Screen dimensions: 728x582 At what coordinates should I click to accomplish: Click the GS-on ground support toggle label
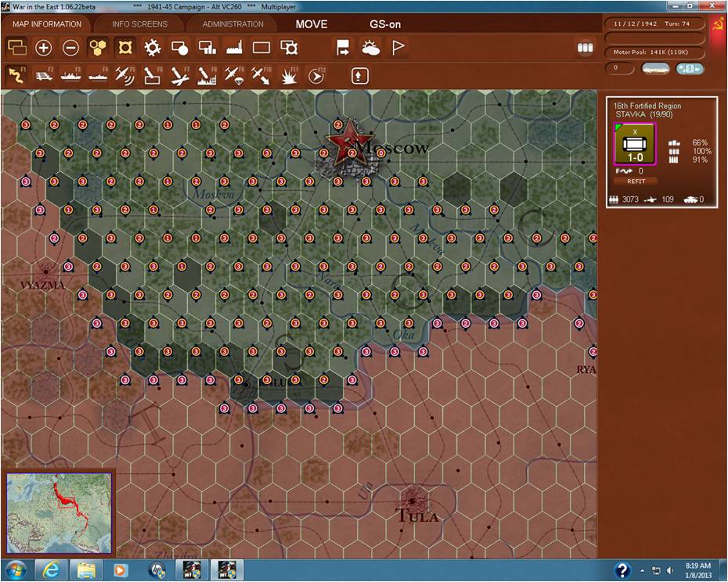click(x=385, y=24)
